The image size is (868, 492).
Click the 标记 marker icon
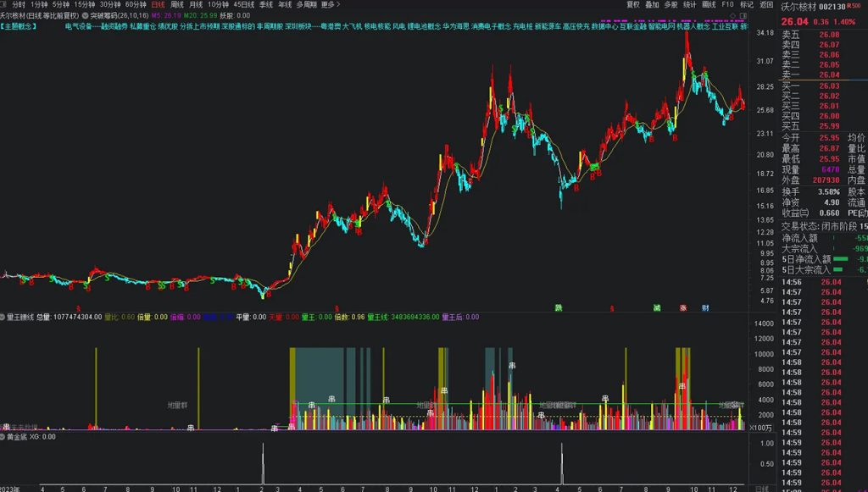coord(744,4)
